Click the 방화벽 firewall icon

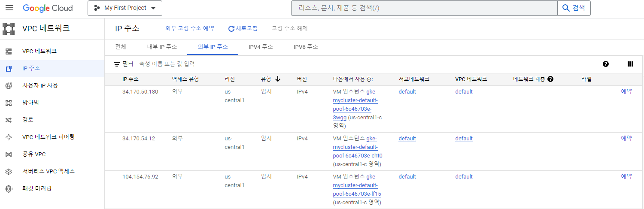[x=8, y=103]
